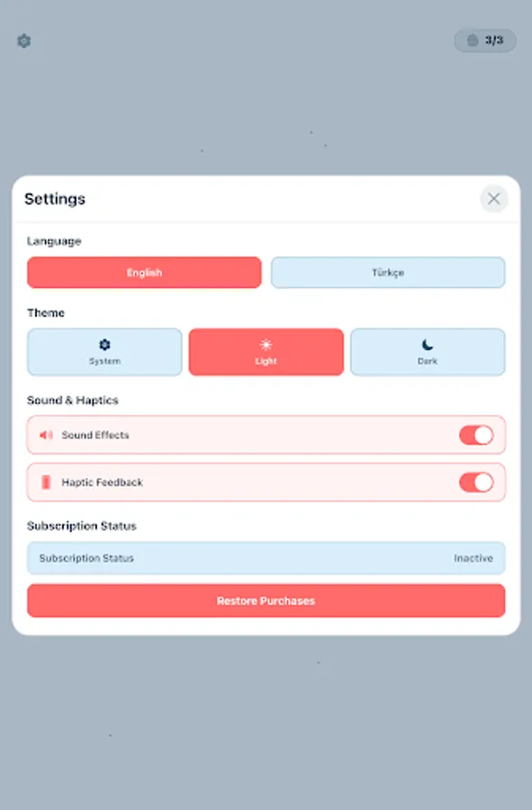
Task: Click the Subscription Status row
Action: [266, 558]
